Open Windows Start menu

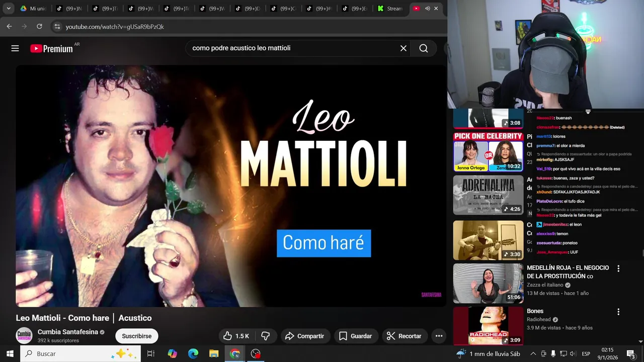tap(10, 353)
